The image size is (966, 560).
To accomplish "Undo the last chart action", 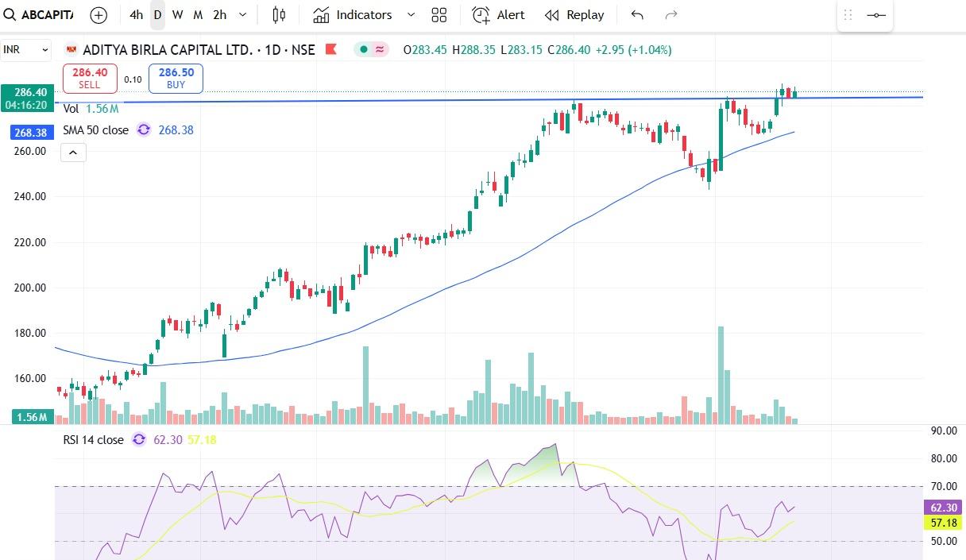I will tap(637, 14).
